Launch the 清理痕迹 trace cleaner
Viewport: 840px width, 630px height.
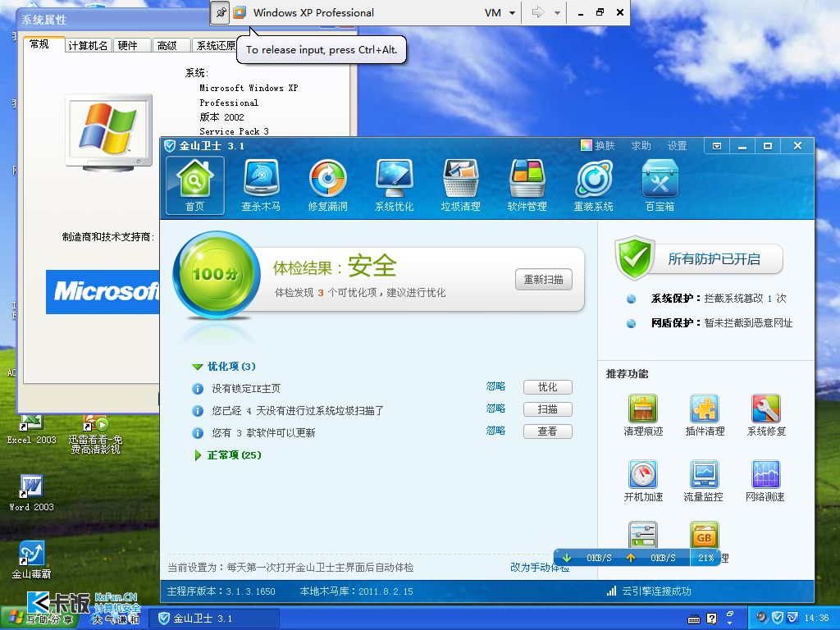pos(643,415)
